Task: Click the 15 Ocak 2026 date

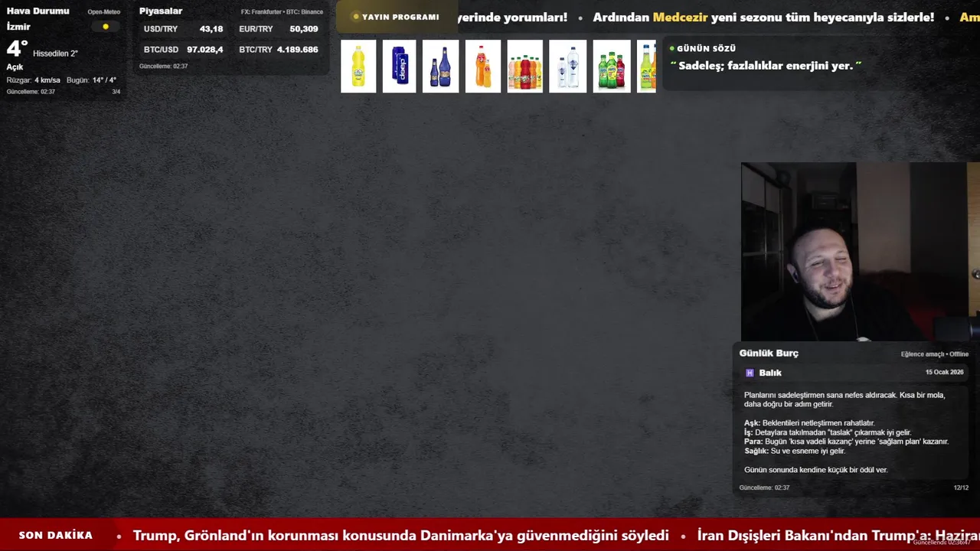Action: pyautogui.click(x=945, y=372)
